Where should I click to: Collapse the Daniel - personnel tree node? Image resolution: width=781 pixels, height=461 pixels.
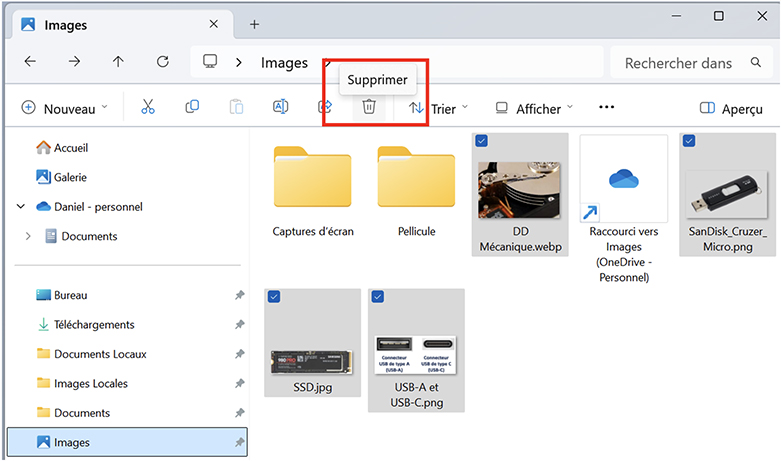click(x=21, y=207)
